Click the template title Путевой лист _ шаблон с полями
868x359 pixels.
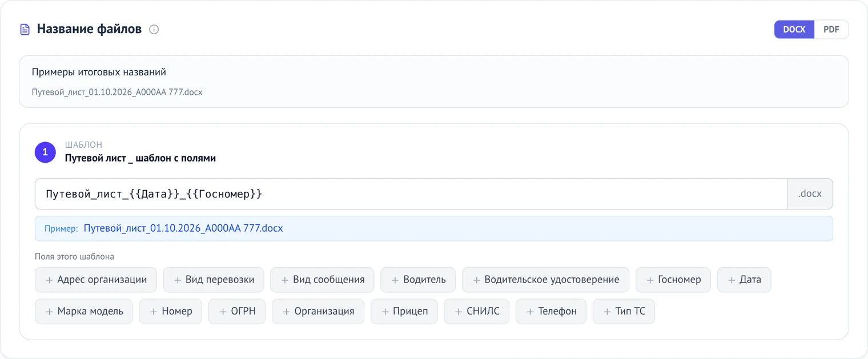(x=140, y=158)
